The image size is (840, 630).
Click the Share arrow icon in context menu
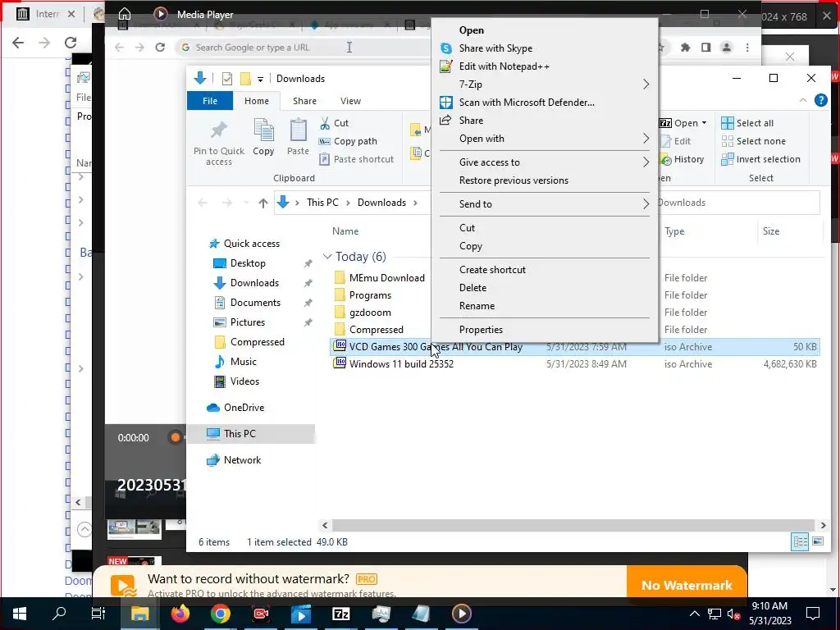tap(445, 120)
